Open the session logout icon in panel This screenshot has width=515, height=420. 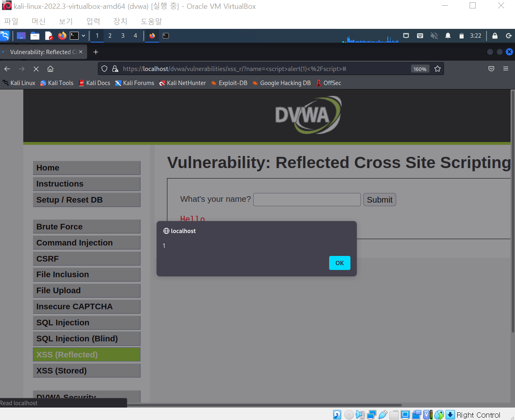click(x=509, y=36)
